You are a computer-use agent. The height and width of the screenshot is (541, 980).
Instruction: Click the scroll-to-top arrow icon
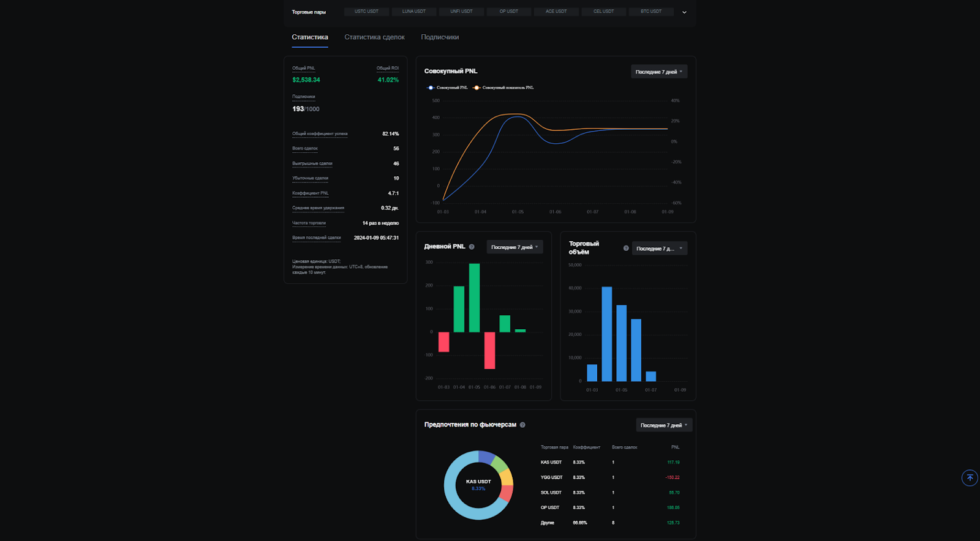point(970,478)
